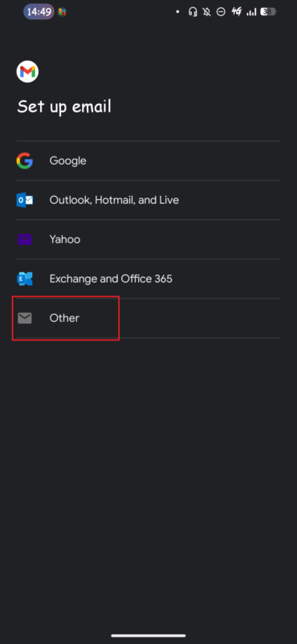Tap the 14:49 clock in status bar
Screen dimensions: 297x644
(39, 12)
